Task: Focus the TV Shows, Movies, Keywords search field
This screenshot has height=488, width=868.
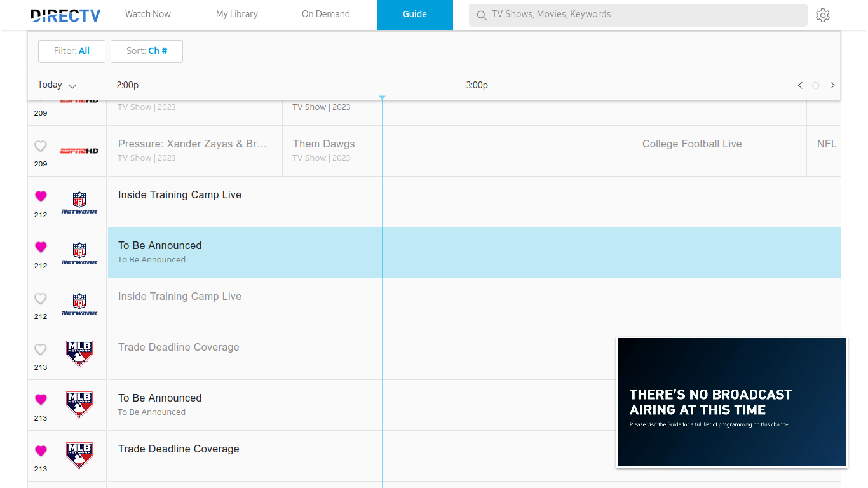Action: pyautogui.click(x=638, y=15)
